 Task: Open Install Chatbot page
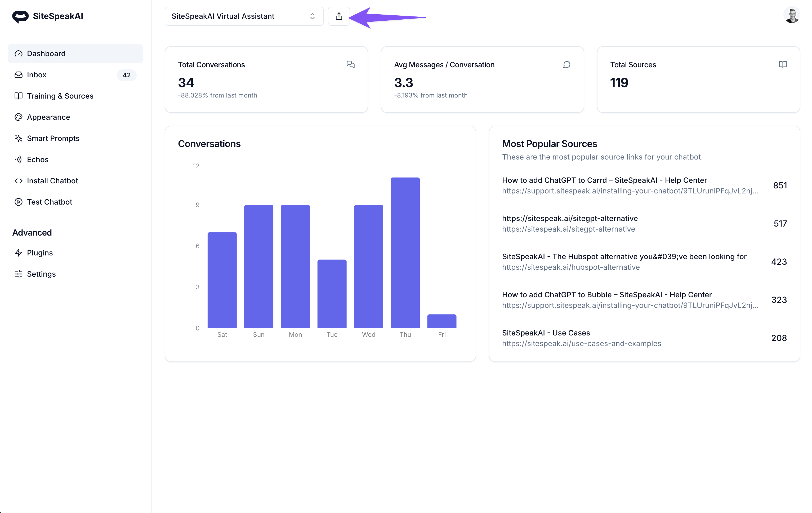pyautogui.click(x=52, y=181)
